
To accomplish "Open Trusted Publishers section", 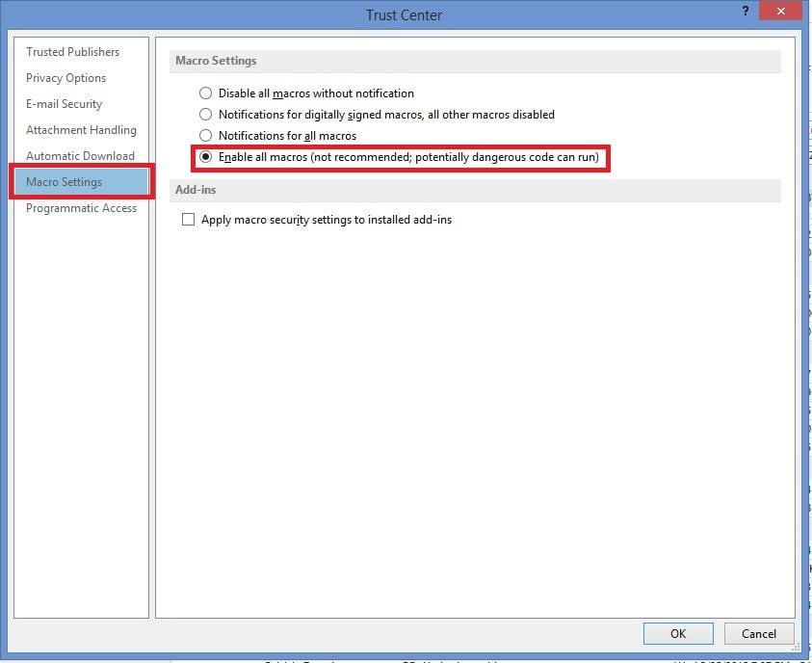I will pos(73,52).
